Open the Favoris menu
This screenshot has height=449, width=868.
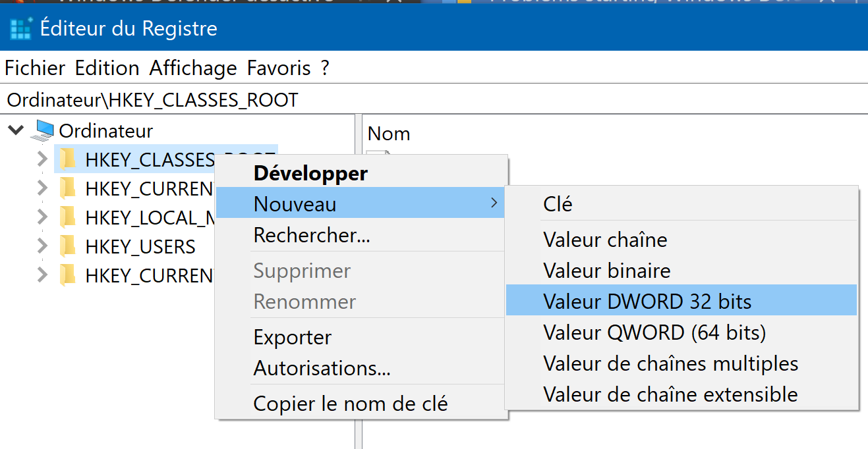279,68
